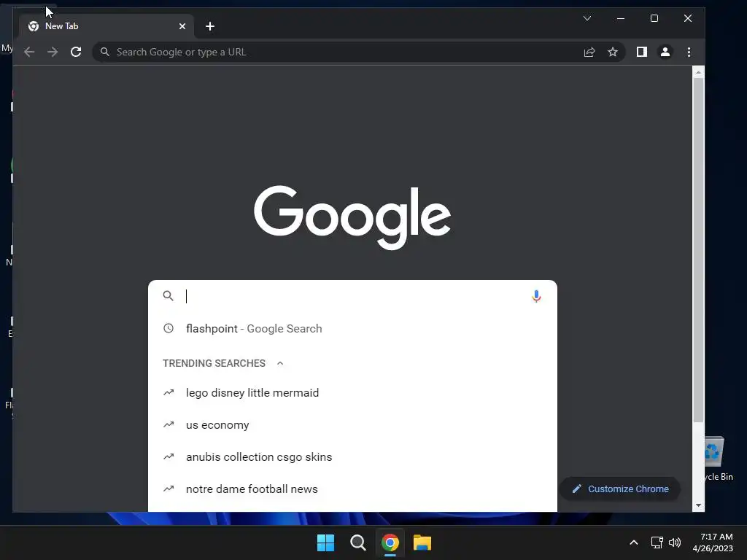Open the volume tray icon
Viewport: 747px width, 560px height.
pos(675,542)
